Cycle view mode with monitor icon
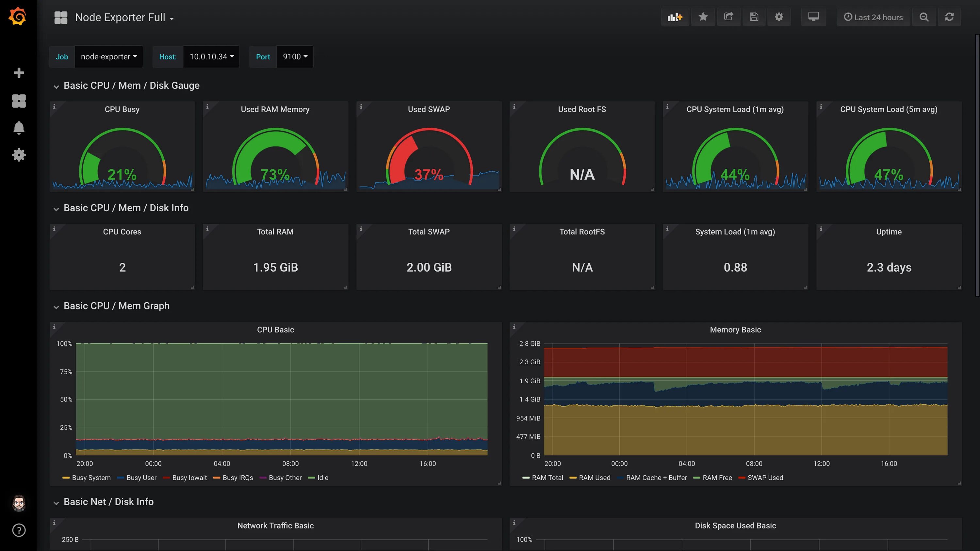 pos(813,17)
